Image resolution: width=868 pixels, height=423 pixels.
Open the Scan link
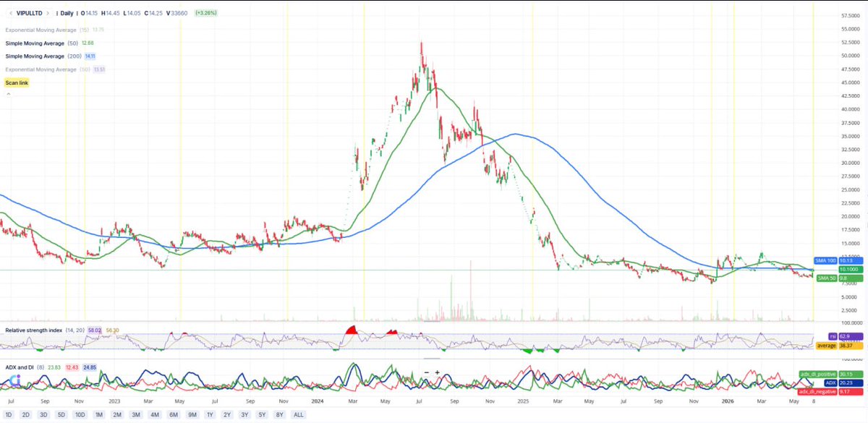[17, 83]
